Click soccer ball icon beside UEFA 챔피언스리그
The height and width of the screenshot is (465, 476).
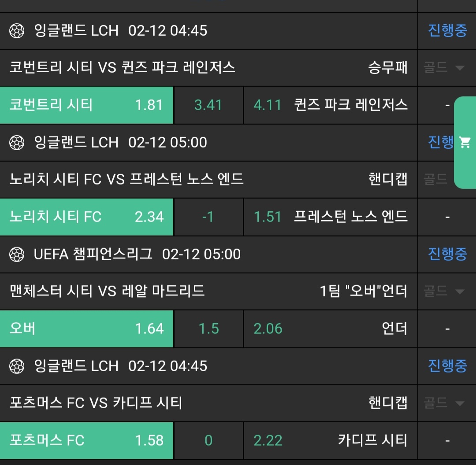17,255
